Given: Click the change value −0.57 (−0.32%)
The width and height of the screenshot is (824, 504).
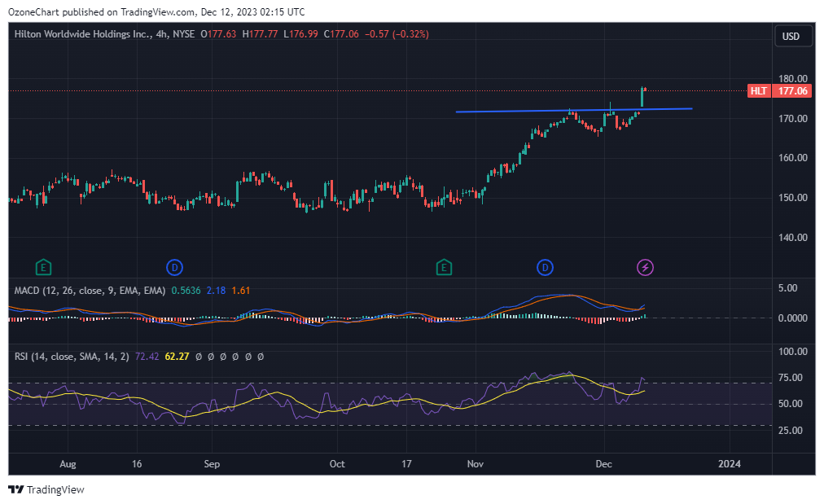Looking at the screenshot, I should click(397, 34).
